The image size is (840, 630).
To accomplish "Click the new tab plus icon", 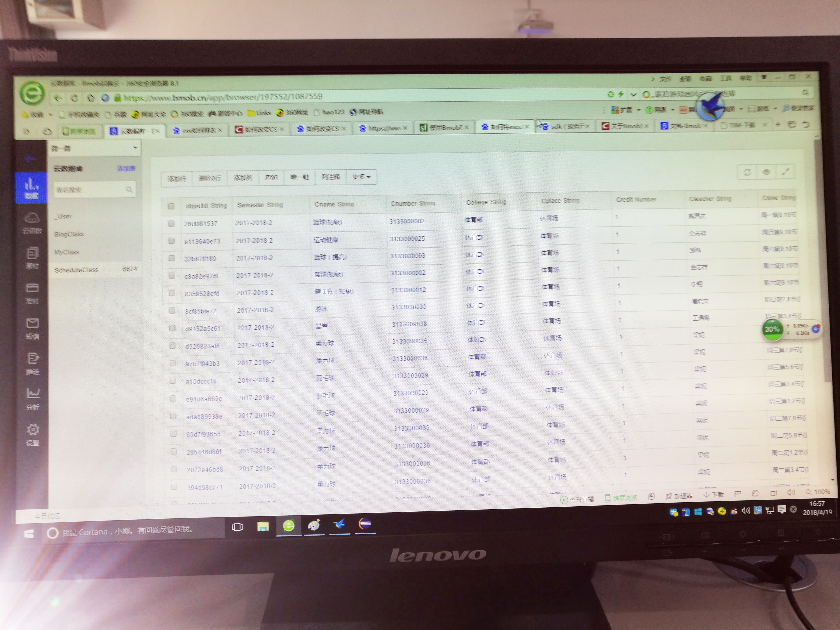I will click(778, 124).
